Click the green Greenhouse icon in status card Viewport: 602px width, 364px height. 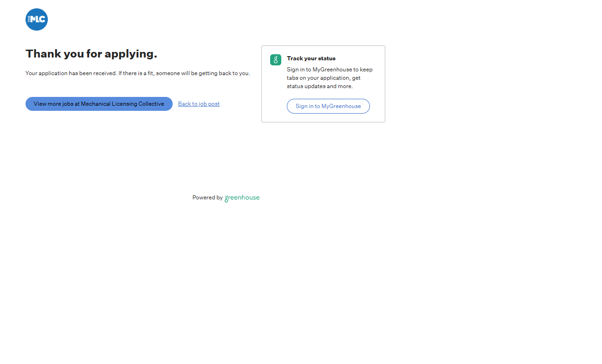click(276, 60)
